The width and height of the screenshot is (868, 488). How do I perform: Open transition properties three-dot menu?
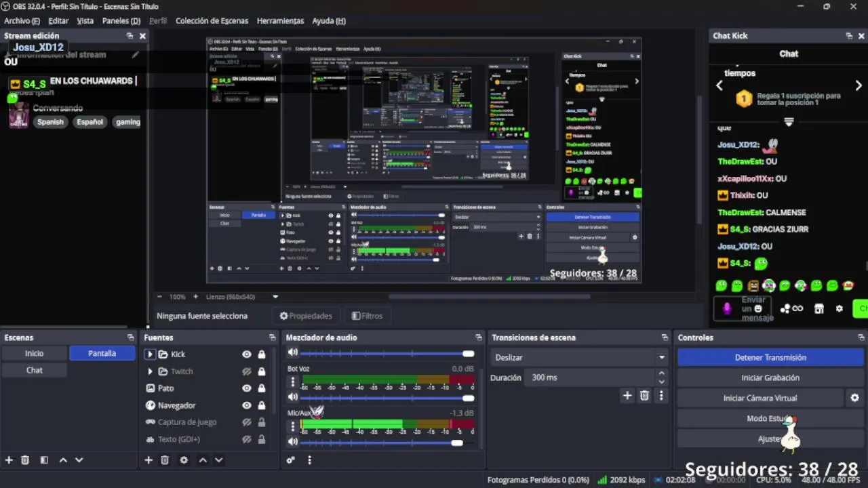tap(661, 395)
